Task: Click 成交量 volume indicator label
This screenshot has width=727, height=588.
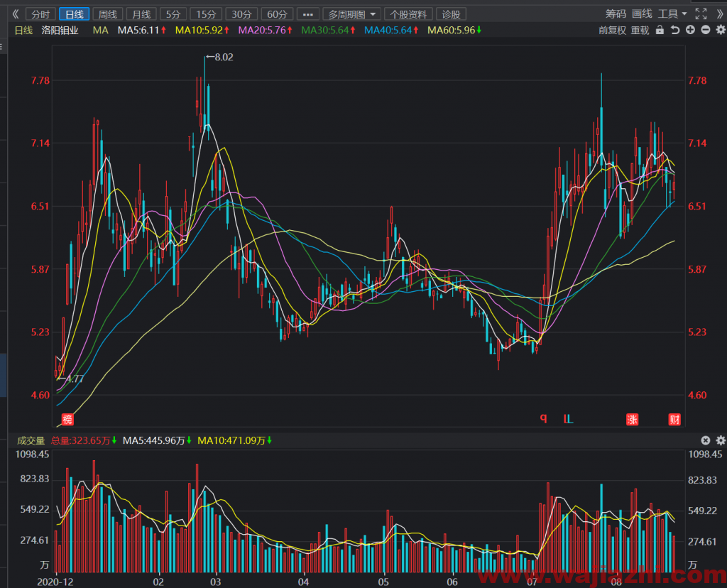Action: (x=31, y=440)
